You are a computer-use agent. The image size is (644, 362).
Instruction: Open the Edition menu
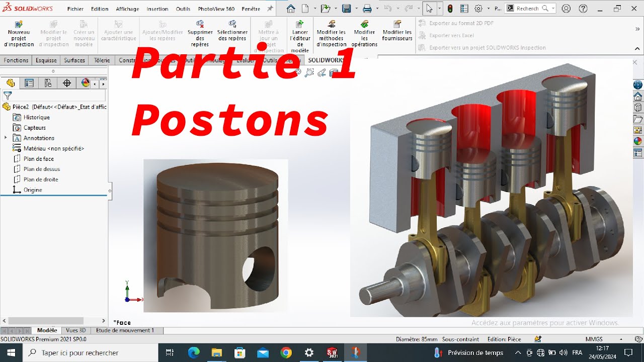(100, 9)
